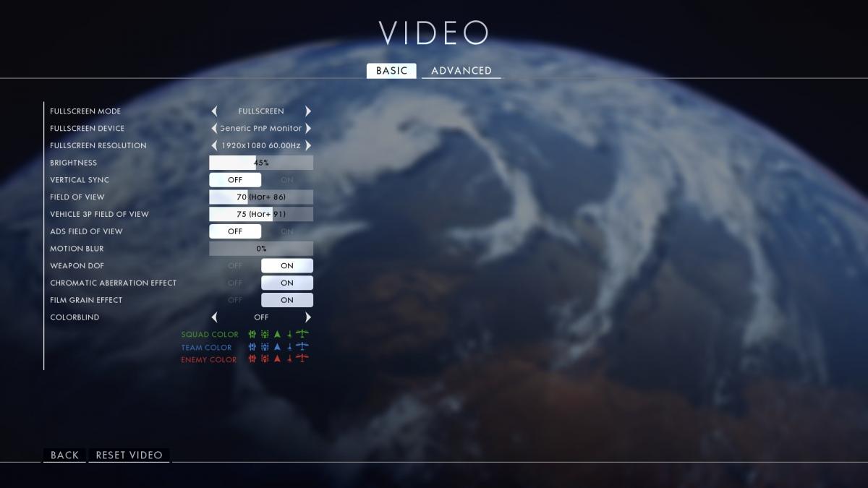
Task: Switch Weapon DOF to ON
Action: pyautogui.click(x=287, y=266)
